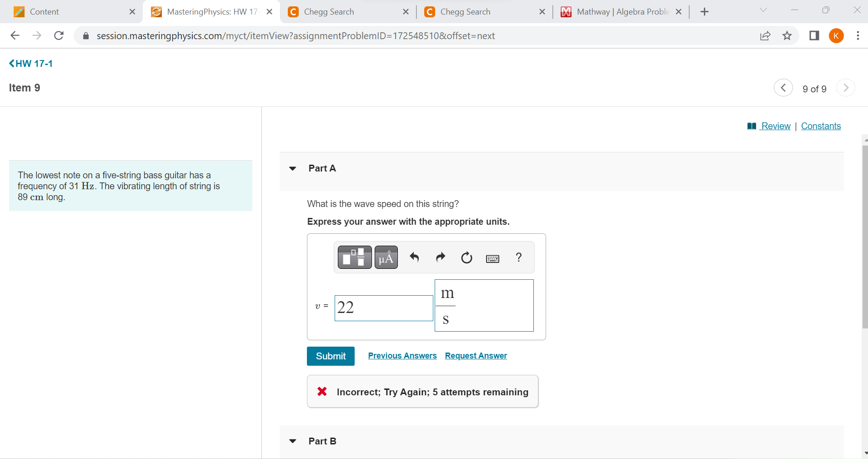868x459 pixels.
Task: Click the '9 of 9' item counter
Action: [x=814, y=89]
